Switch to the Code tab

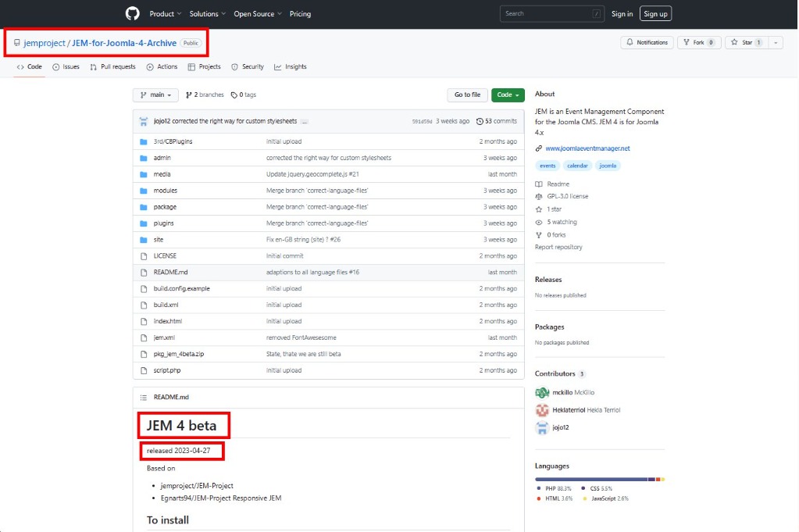(30, 66)
